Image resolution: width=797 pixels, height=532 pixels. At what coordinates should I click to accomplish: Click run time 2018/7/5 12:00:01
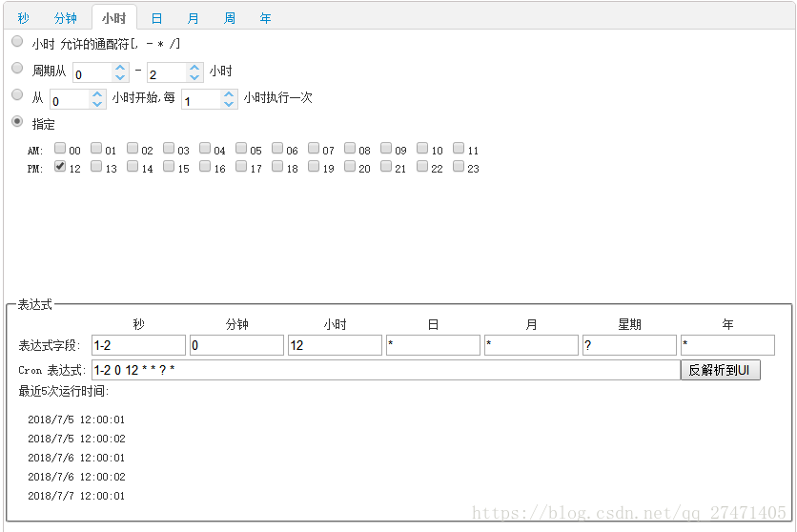(x=76, y=419)
